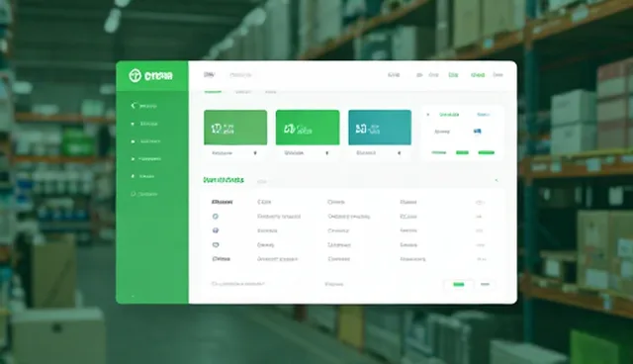The width and height of the screenshot is (633, 364).
Task: Collapse the table section with the chevron beside its heading
Action: 497,180
